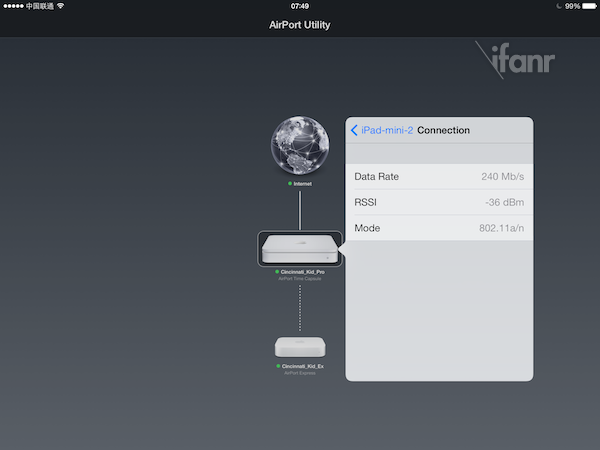Tap the Wi-Fi status icon

[60, 6]
